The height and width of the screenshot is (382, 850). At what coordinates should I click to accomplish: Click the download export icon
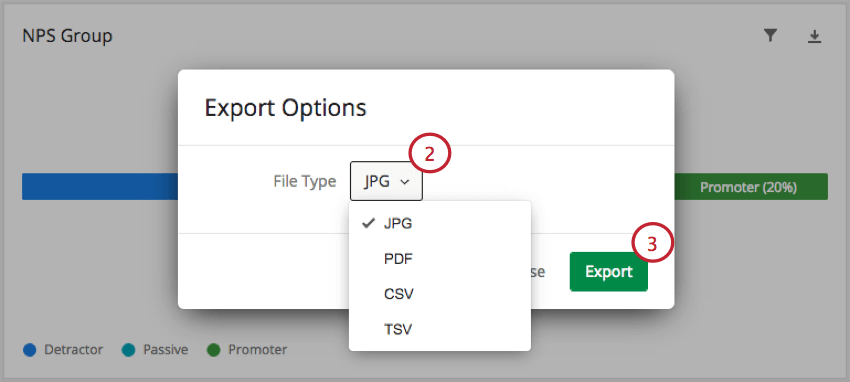(x=814, y=36)
